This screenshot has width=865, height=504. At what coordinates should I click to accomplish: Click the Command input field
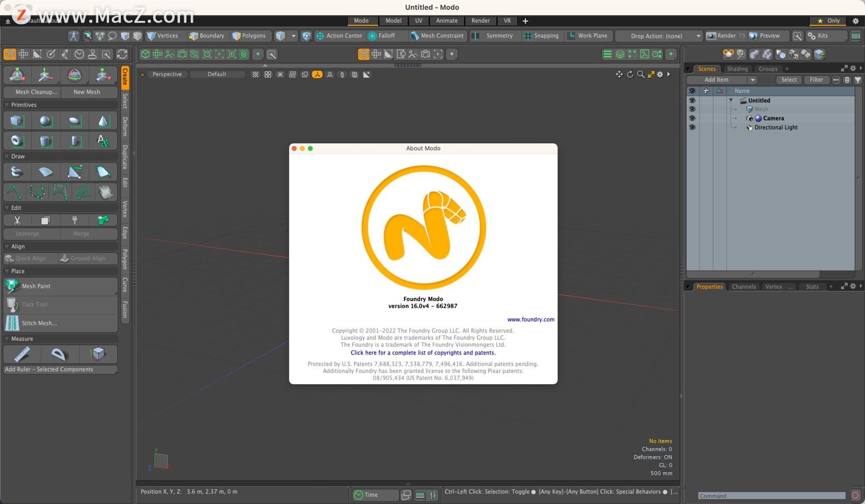(772, 496)
